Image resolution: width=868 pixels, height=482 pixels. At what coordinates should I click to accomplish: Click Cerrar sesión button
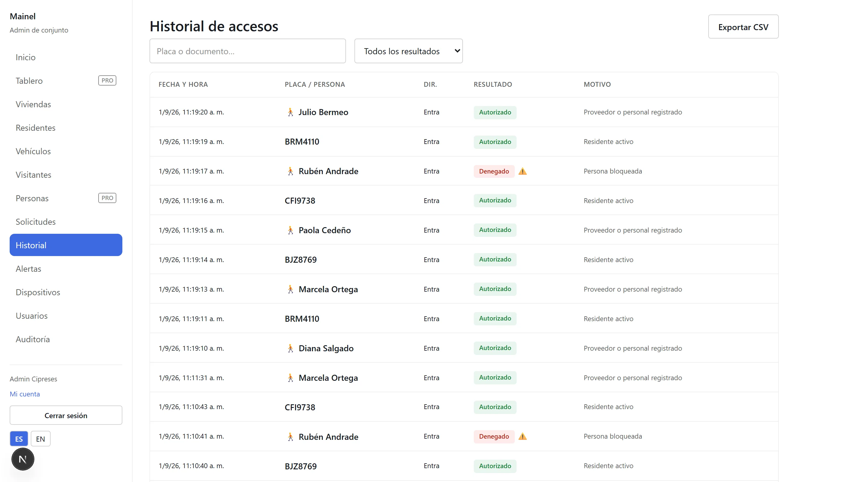pos(66,415)
